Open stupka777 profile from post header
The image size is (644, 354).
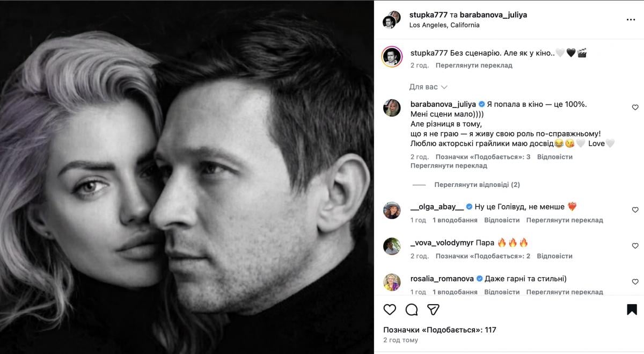click(428, 15)
